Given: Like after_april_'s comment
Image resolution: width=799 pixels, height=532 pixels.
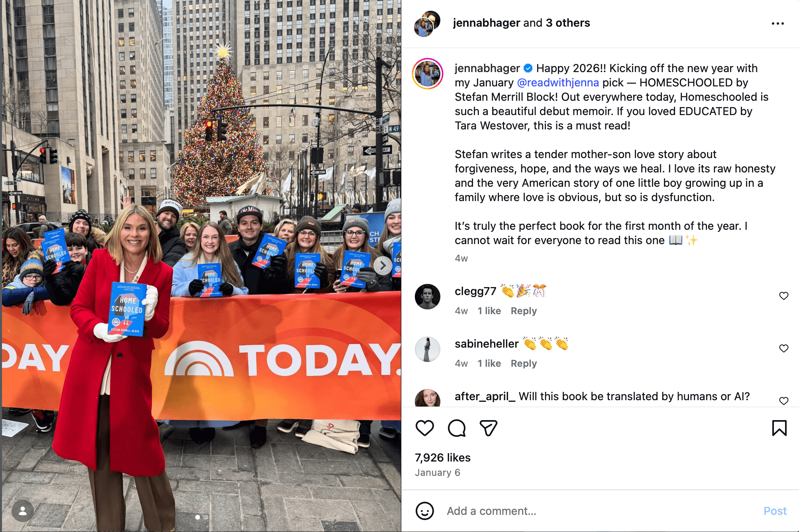Looking at the screenshot, I should coord(783,401).
